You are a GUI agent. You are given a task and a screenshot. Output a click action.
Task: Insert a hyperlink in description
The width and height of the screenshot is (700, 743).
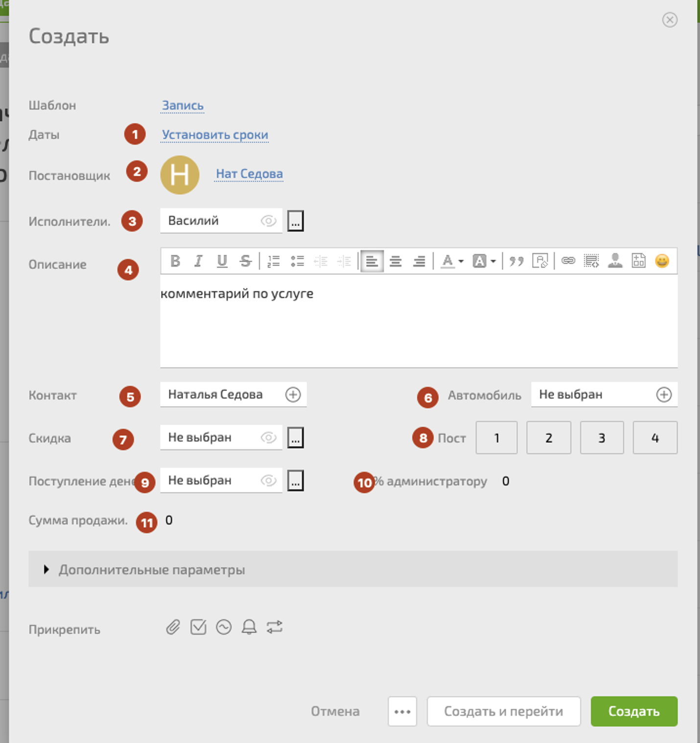click(568, 261)
